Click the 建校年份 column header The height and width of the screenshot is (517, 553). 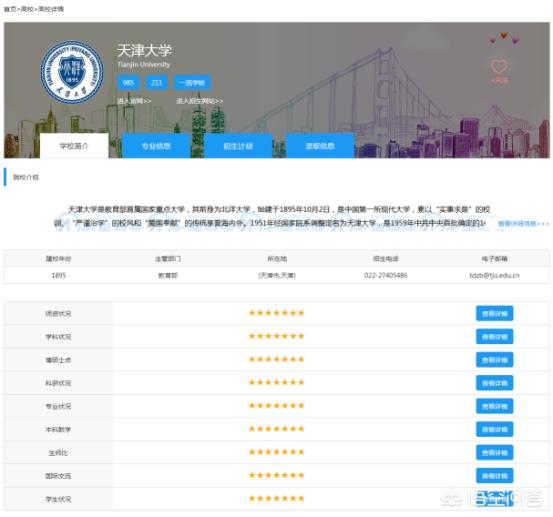(x=59, y=259)
